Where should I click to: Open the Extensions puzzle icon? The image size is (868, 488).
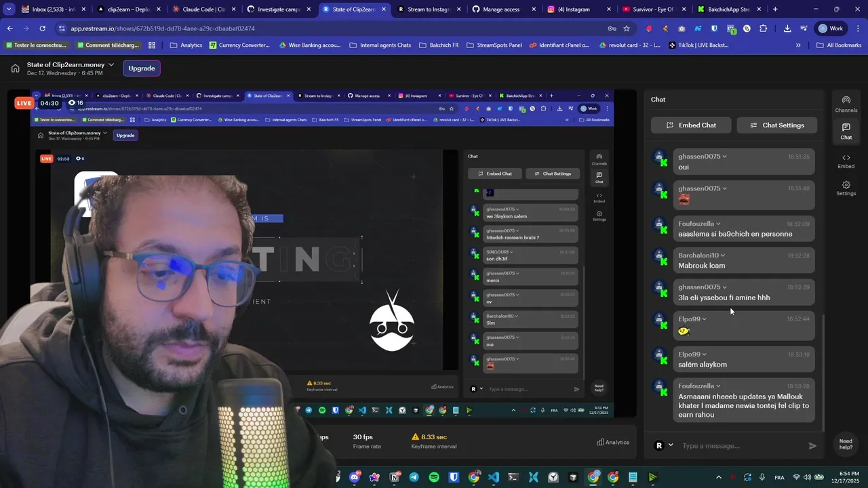pyautogui.click(x=764, y=28)
